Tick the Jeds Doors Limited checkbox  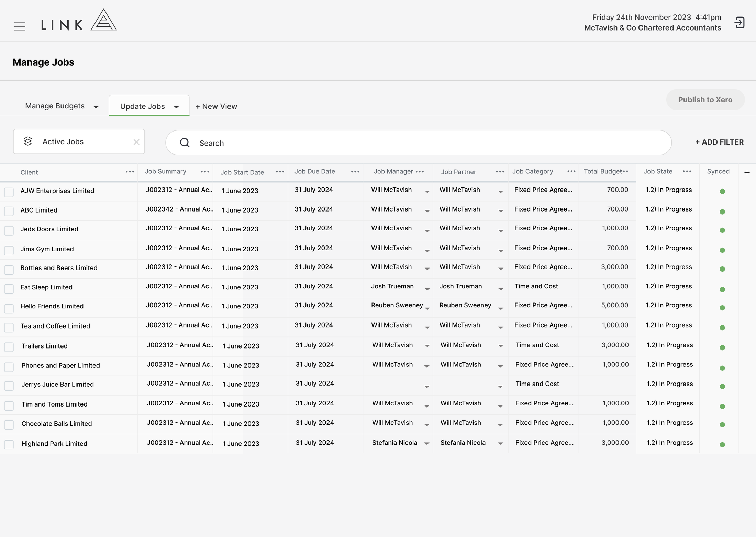9,230
